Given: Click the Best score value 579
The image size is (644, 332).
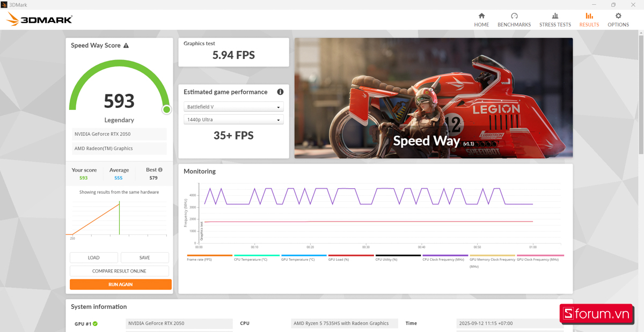Looking at the screenshot, I should [x=153, y=178].
